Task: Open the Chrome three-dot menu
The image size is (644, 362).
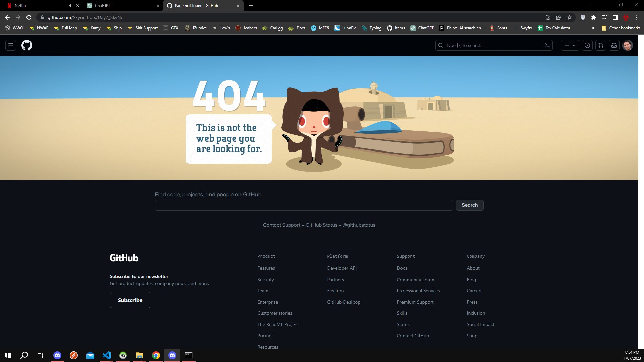Action: pyautogui.click(x=637, y=17)
